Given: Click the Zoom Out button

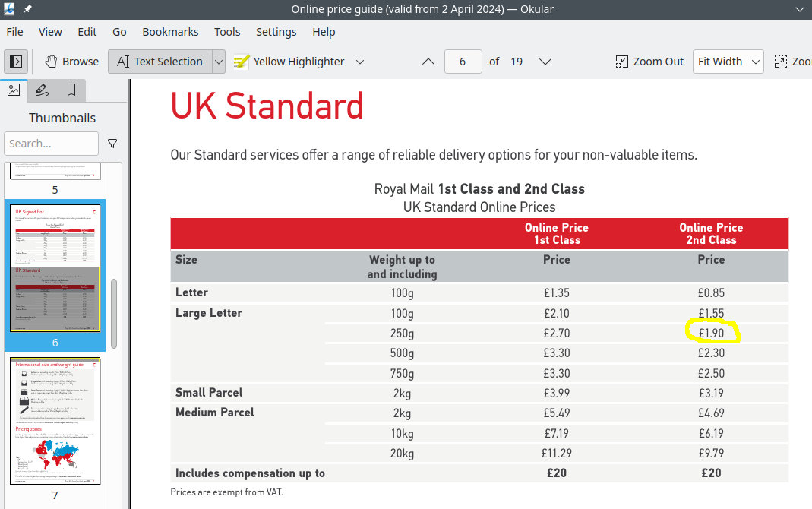Looking at the screenshot, I should coord(649,62).
